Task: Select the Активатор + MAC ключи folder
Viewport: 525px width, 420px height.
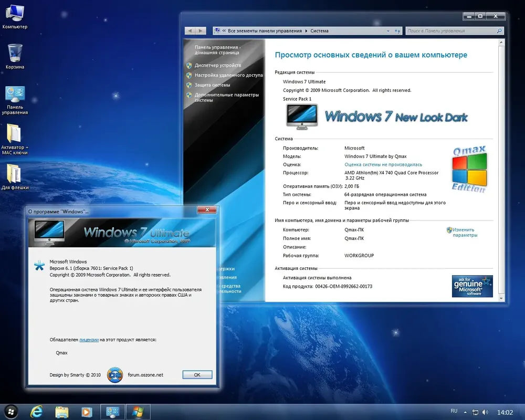Action: (x=14, y=139)
